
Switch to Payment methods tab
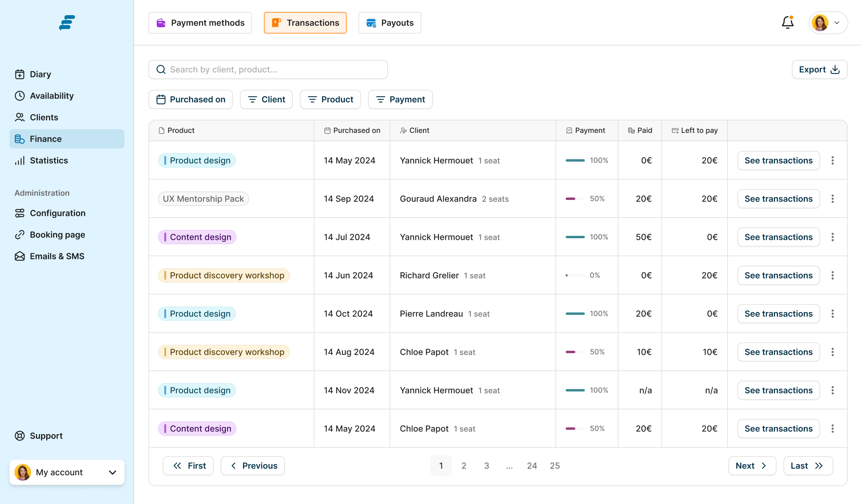pos(200,23)
